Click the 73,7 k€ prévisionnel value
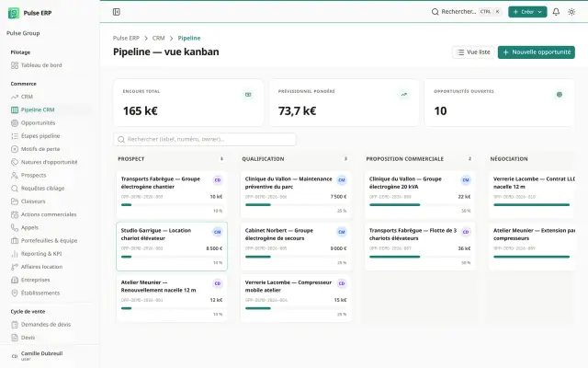The image size is (588, 368). tap(297, 110)
